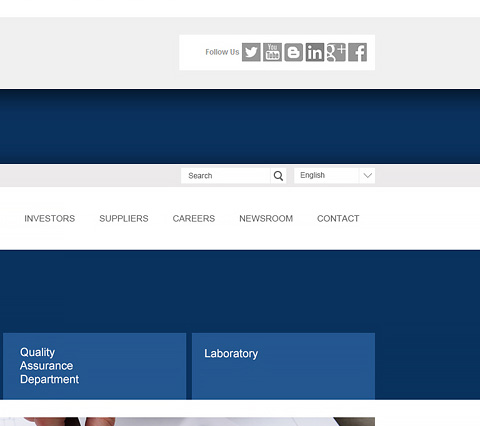Open the YouTube social icon

272,52
